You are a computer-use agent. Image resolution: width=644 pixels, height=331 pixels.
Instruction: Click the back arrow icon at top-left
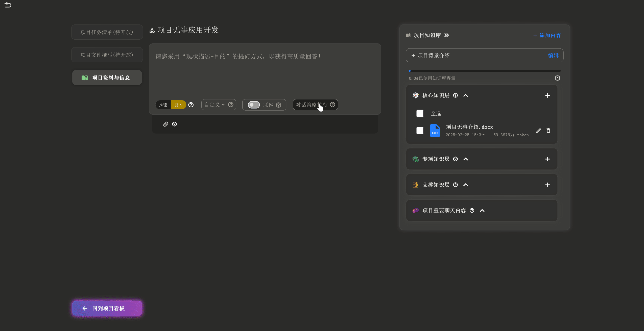(8, 5)
